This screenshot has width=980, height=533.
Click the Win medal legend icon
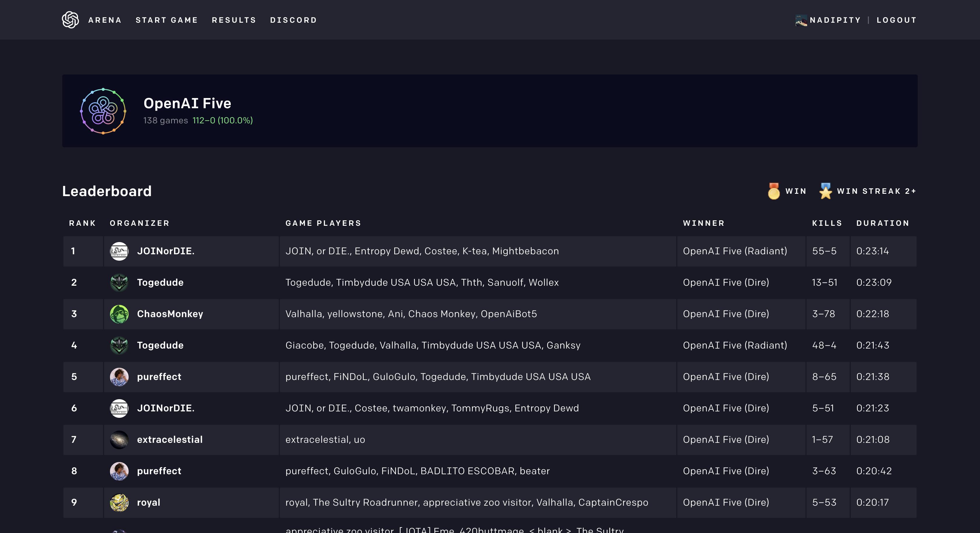click(773, 191)
